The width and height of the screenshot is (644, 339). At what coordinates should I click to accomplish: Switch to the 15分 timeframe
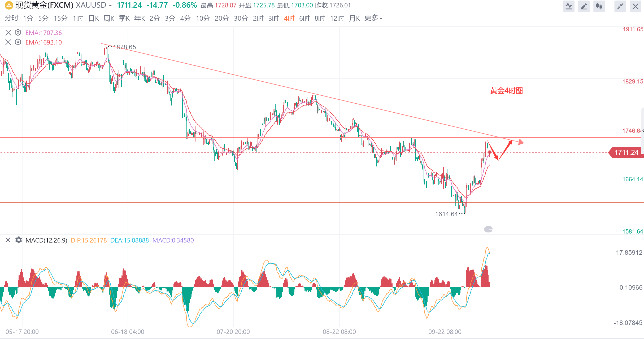61,18
